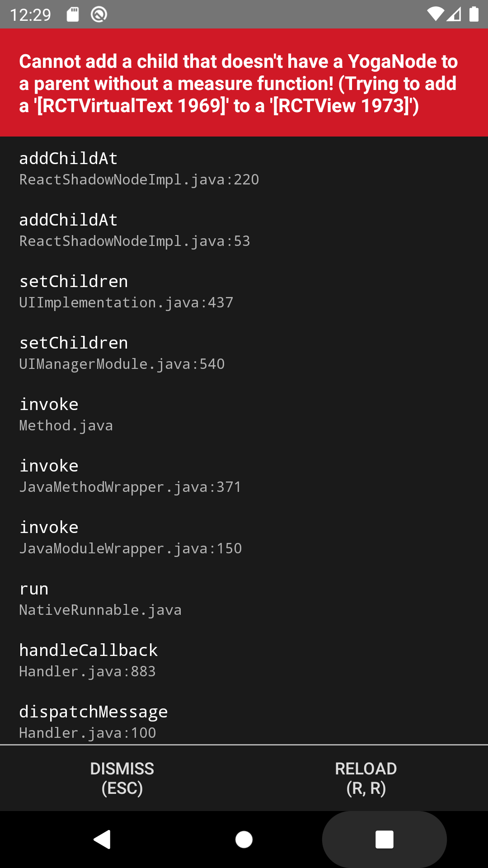Tap the home button circle icon
Image resolution: width=488 pixels, height=868 pixels.
[244, 839]
